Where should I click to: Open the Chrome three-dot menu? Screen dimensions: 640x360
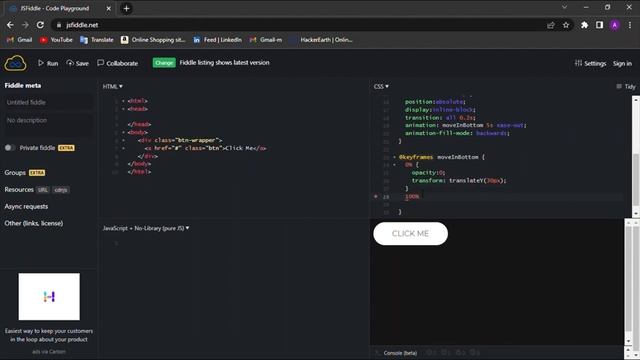tap(630, 25)
